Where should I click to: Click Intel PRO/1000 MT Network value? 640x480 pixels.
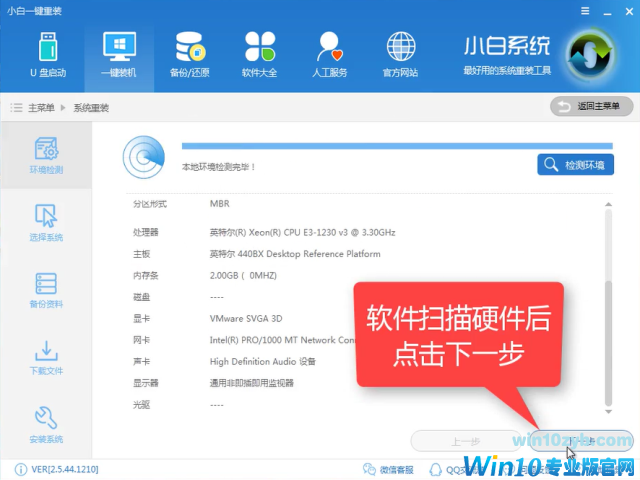tap(282, 340)
